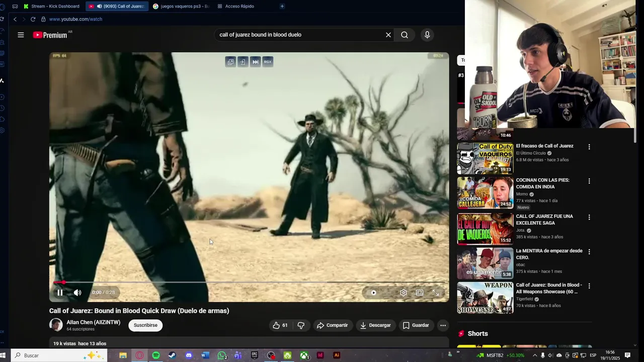Screen dimensions: 644x362
Task: Play the Weapon Showcase thumbnail
Action: [x=485, y=298]
